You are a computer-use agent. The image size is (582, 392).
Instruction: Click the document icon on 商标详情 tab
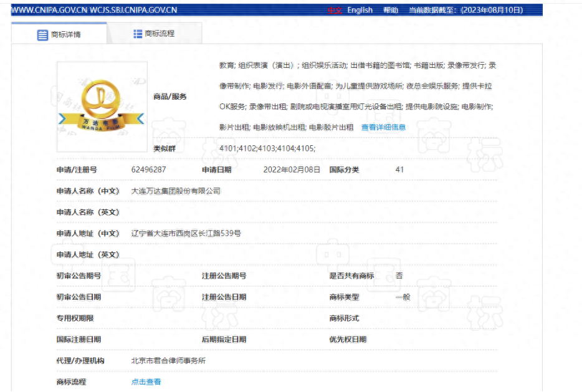point(40,34)
